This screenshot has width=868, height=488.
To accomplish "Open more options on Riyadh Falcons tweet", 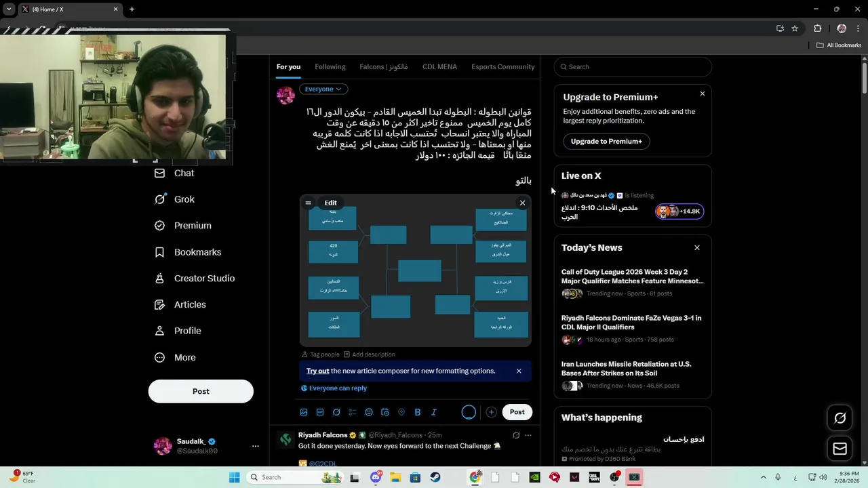I will (528, 435).
